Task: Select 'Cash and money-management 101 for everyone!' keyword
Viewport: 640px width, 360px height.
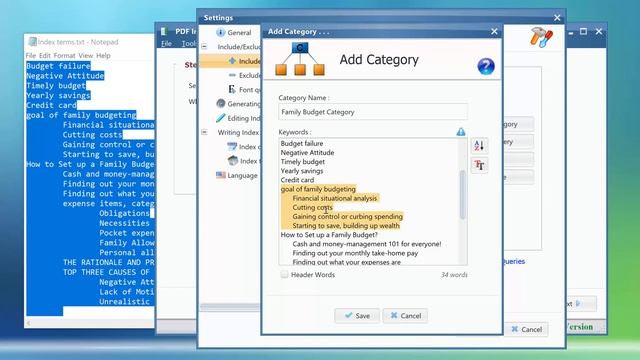Action: click(x=367, y=244)
